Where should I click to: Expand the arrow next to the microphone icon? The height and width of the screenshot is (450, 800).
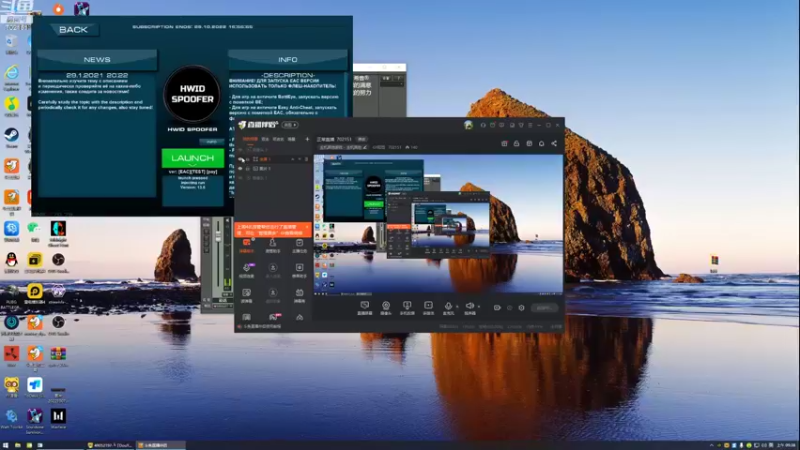[457, 307]
